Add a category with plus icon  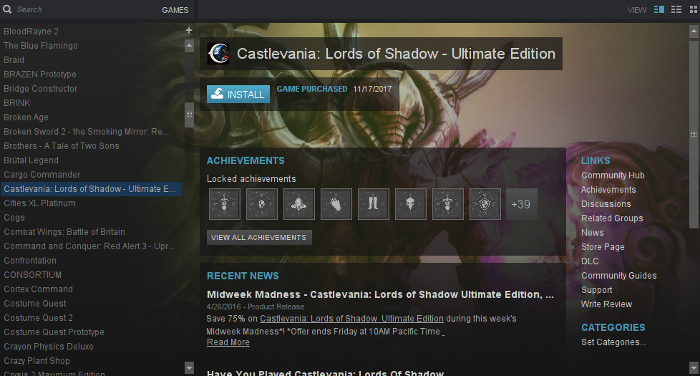tap(189, 30)
